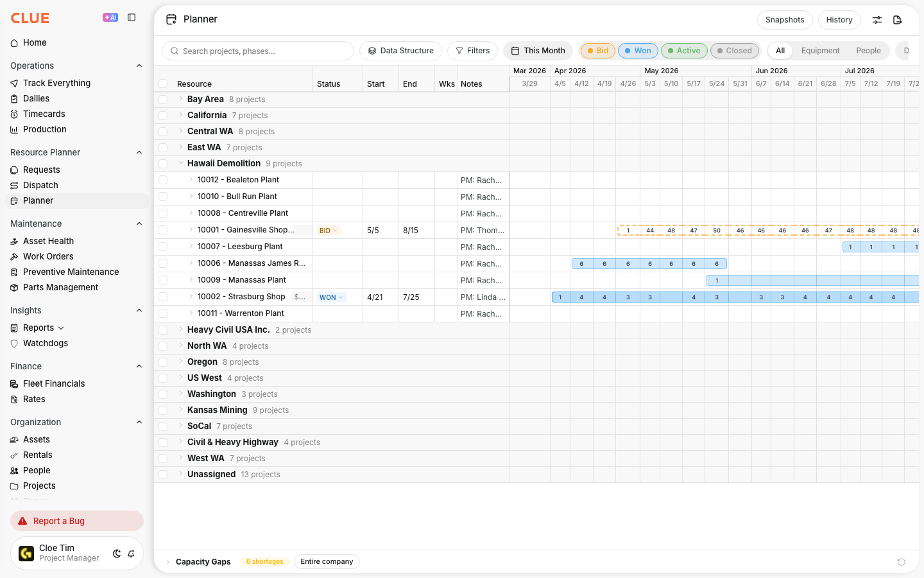The height and width of the screenshot is (578, 924).
Task: Click the reset refresh icon near Capacity Gaps
Action: [x=901, y=562]
